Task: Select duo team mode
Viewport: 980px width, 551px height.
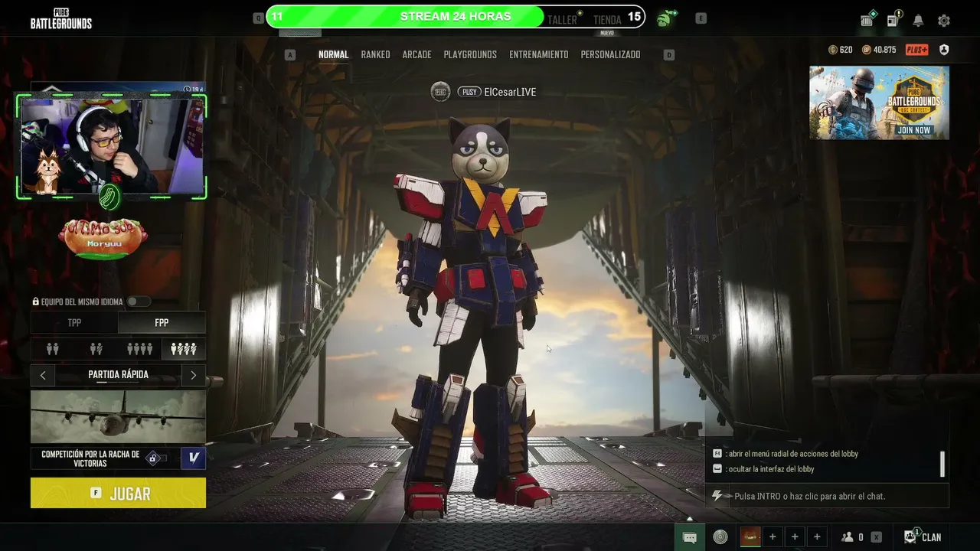Action: 53,349
